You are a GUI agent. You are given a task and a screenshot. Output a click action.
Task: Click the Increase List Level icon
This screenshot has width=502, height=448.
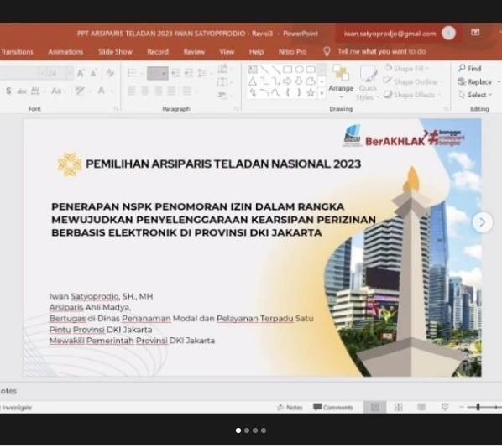click(189, 73)
